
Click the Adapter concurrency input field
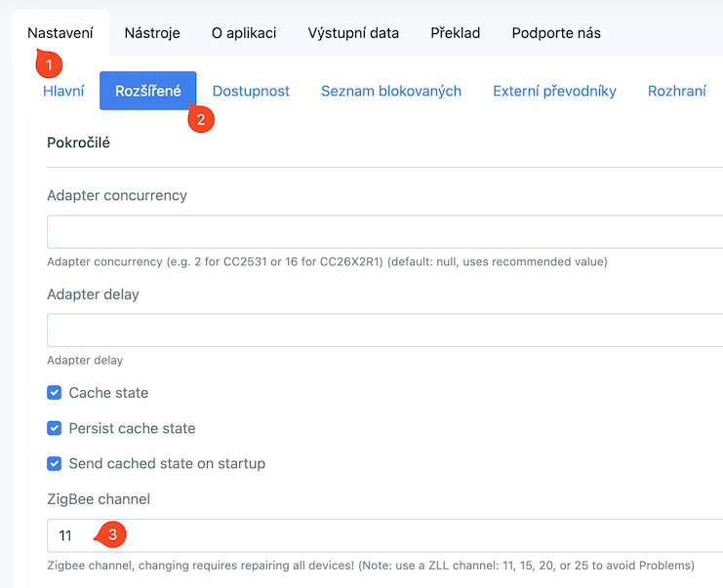coord(384,232)
